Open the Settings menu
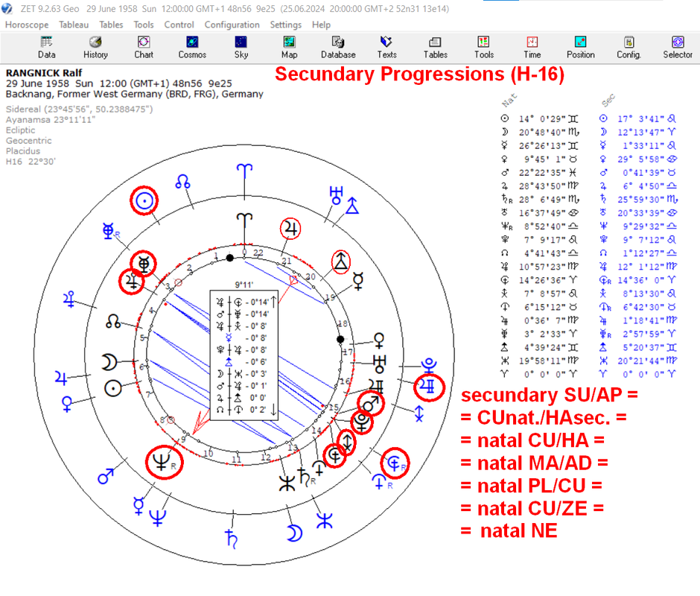Screen dimensions: 700x596 coord(286,25)
